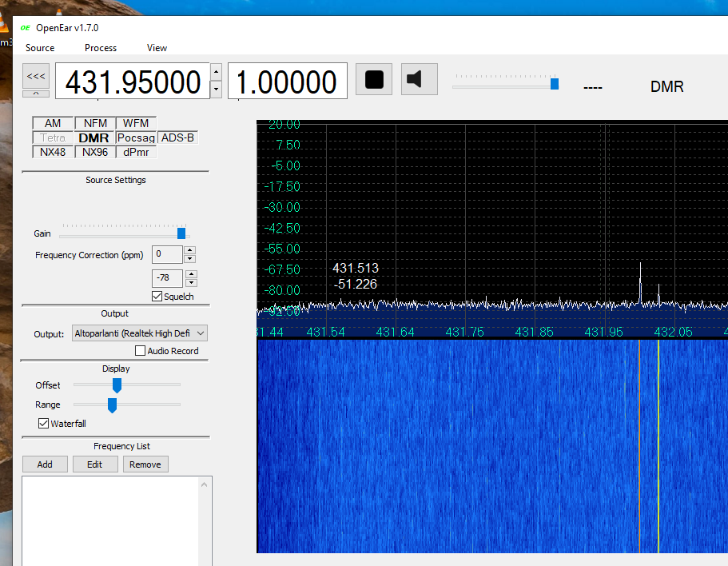Select WFM demodulation mode
Viewport: 728px width, 566px height.
pyautogui.click(x=136, y=123)
